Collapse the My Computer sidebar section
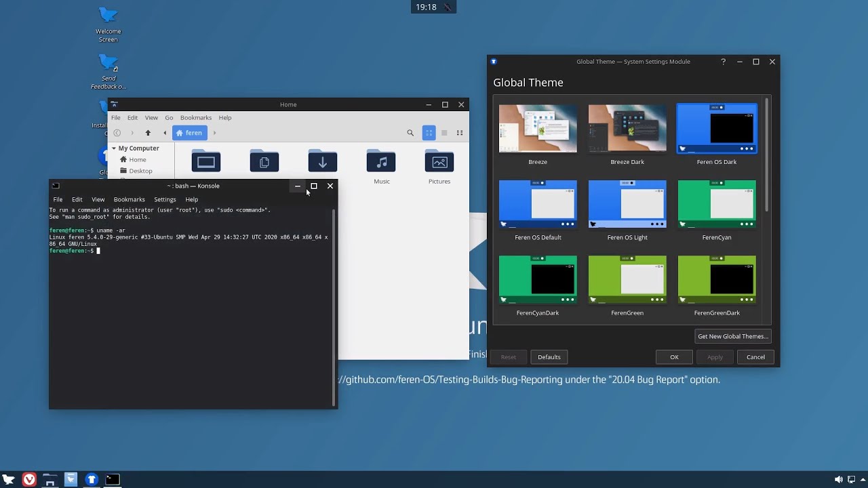 (x=114, y=148)
